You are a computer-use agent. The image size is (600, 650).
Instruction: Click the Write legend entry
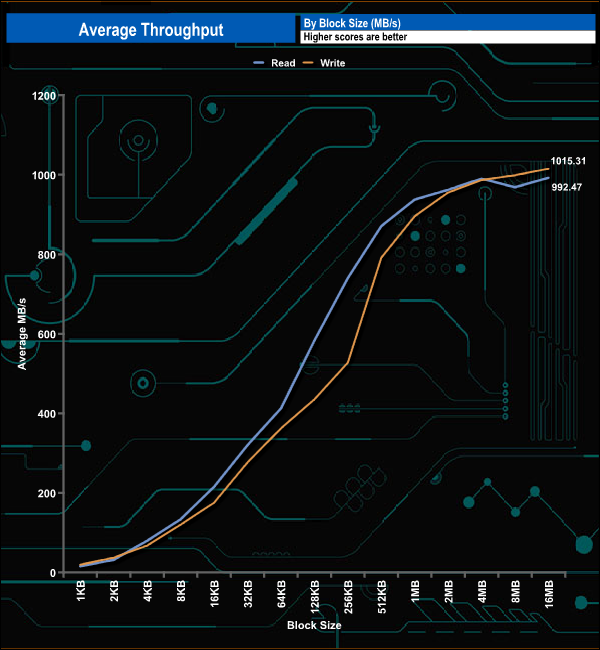pos(324,63)
